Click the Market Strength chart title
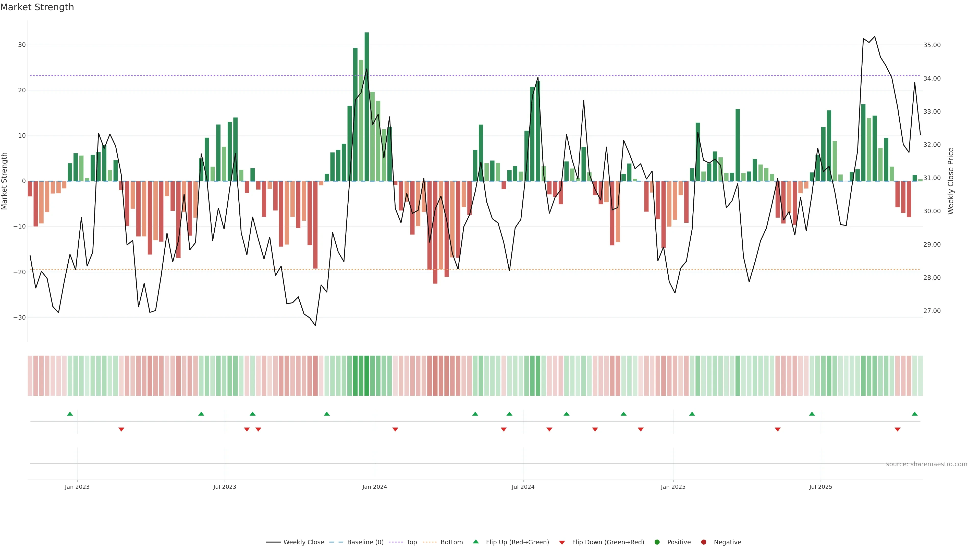980x551 pixels. coord(37,7)
